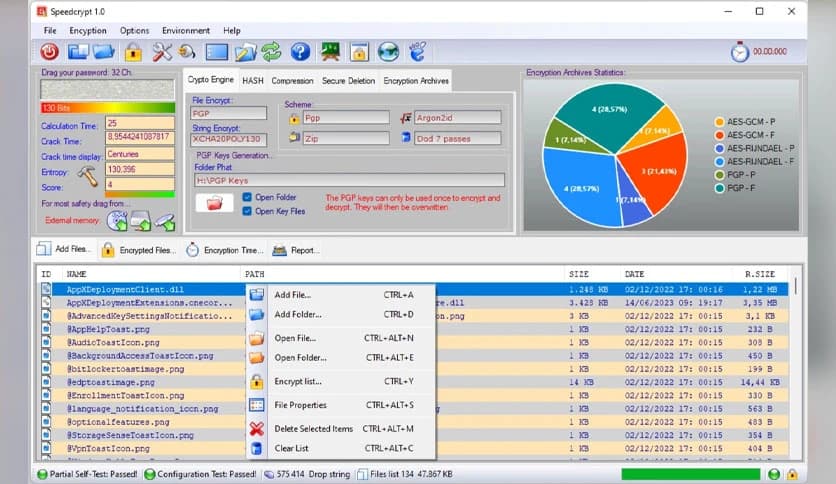Click the hammer icon beside Entropy
The image size is (836, 484).
(x=87, y=176)
